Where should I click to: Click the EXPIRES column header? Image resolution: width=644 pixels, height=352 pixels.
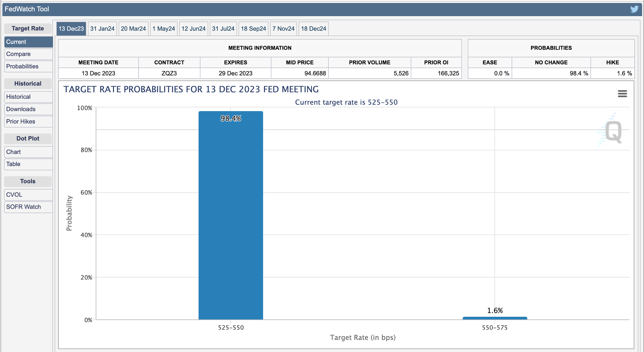pos(235,62)
